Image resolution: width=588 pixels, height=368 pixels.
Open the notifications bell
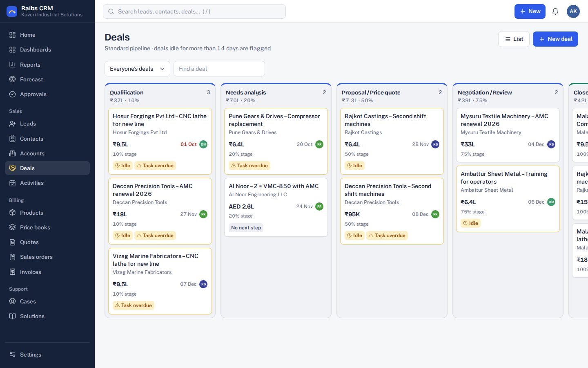(x=555, y=11)
